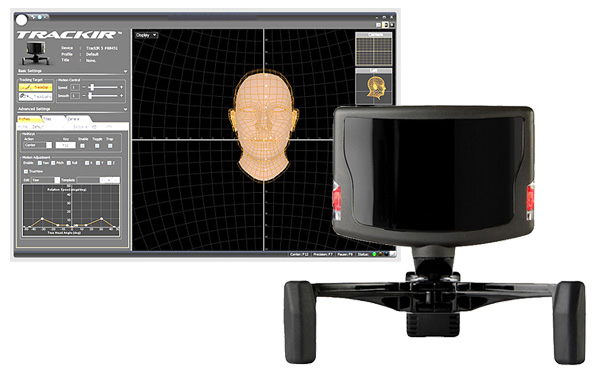Toggle the hotkey Trap checkbox
Image resolution: width=600 pixels, height=375 pixels.
[110, 146]
